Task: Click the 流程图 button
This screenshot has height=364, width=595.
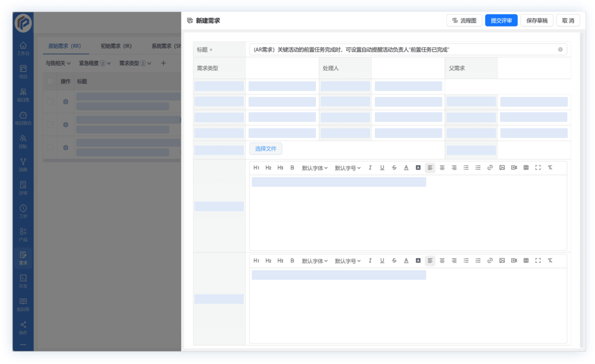Action: click(464, 20)
